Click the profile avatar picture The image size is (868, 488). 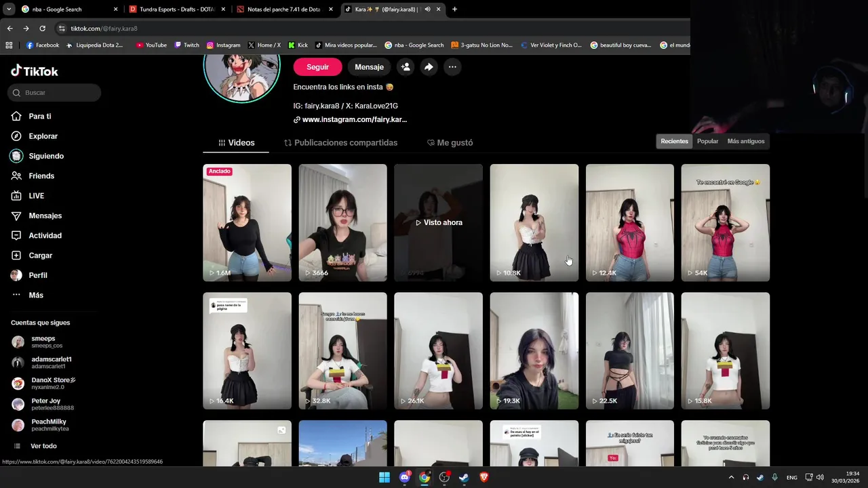coord(241,78)
